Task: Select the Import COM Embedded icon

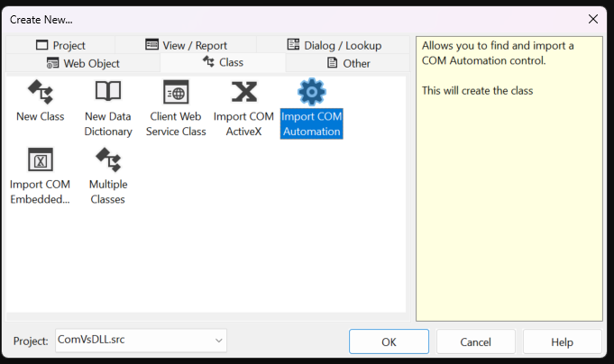Action: pos(41,159)
